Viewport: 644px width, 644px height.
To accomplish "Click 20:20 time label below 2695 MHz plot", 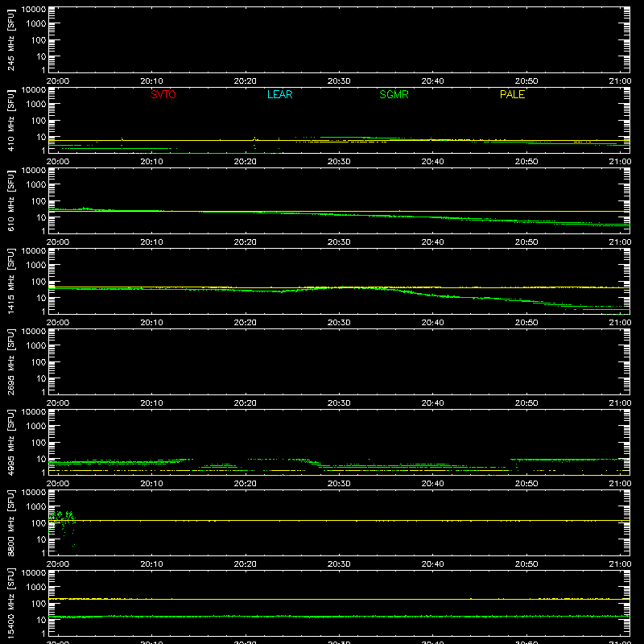I will tap(246, 403).
